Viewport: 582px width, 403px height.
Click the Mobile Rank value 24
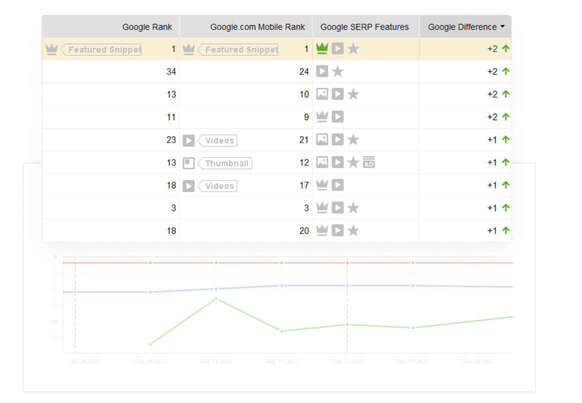click(304, 72)
